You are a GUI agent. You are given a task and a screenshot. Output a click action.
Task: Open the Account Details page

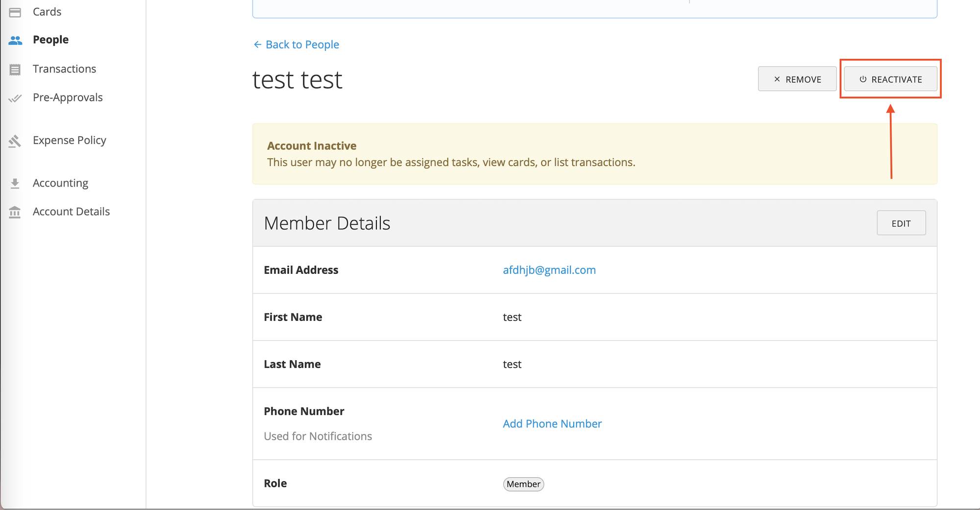pos(71,211)
